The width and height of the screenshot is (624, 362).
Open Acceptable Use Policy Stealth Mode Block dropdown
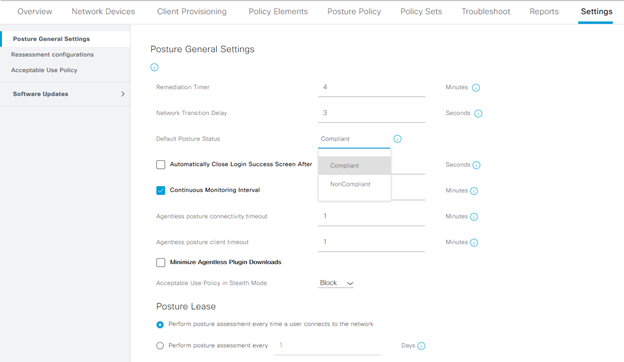tap(336, 283)
